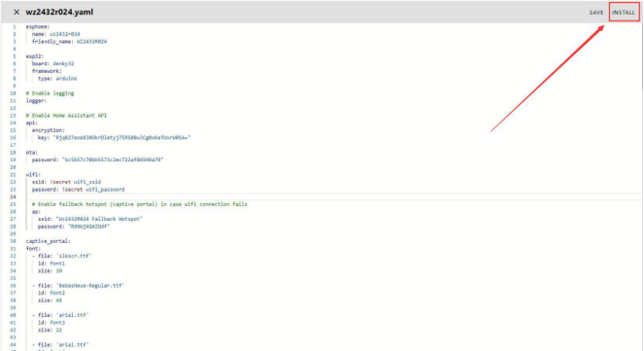Click the 'board: denky32' line
644x351 pixels.
(53, 64)
